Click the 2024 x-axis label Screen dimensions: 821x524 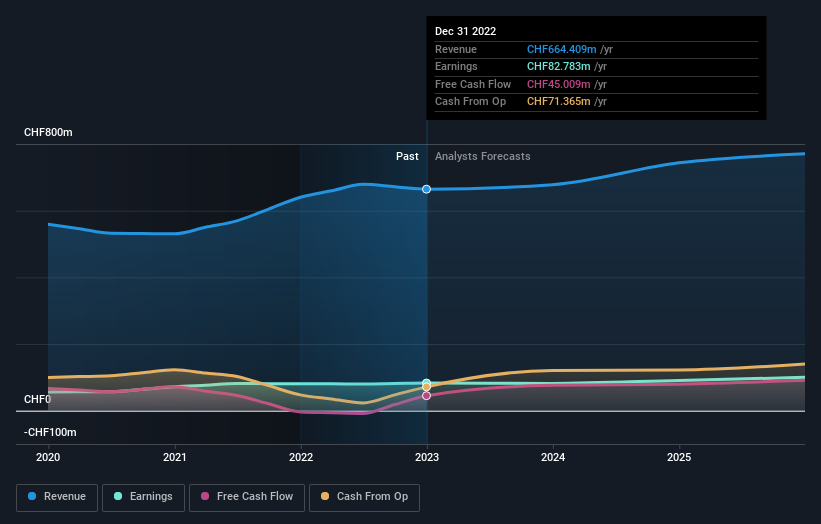(553, 457)
